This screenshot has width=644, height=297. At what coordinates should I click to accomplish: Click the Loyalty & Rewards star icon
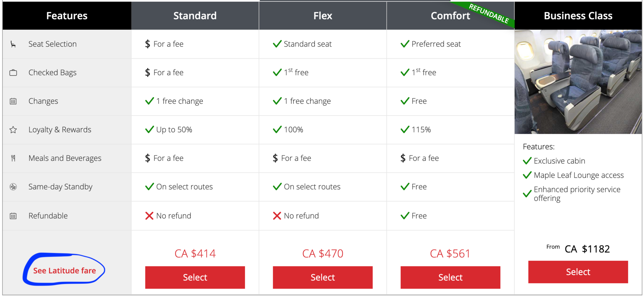13,130
